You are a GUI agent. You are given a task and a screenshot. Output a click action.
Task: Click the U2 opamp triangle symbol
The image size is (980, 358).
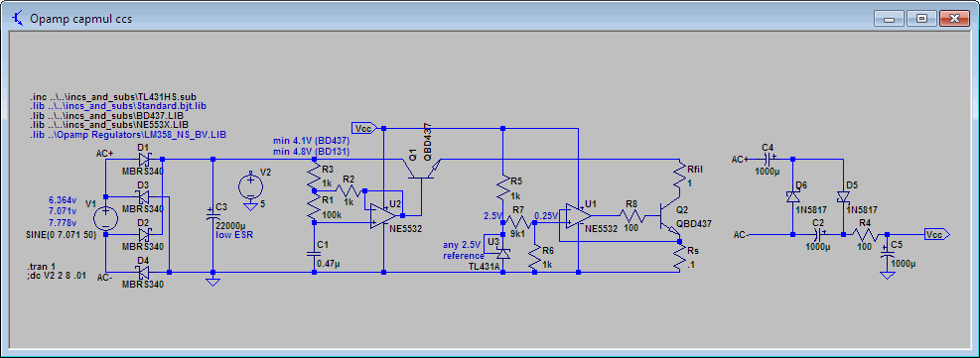pyautogui.click(x=383, y=215)
